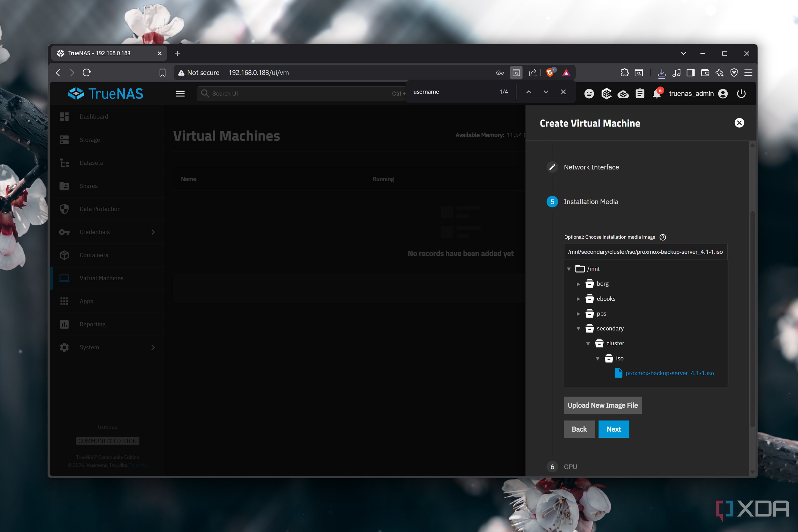Open Containers in sidebar
The width and height of the screenshot is (798, 532).
coord(108,255)
